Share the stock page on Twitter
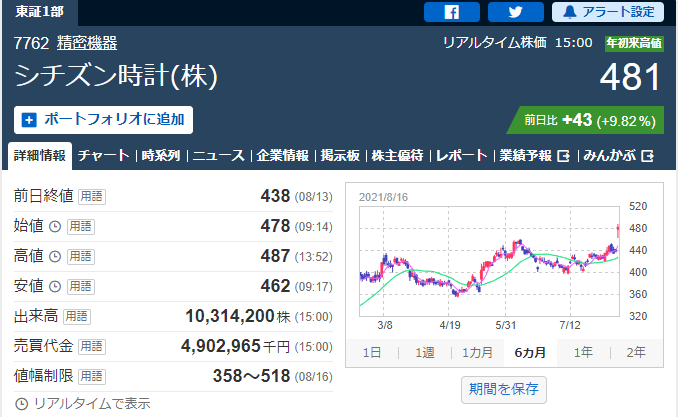The width and height of the screenshot is (678, 417). click(x=515, y=12)
